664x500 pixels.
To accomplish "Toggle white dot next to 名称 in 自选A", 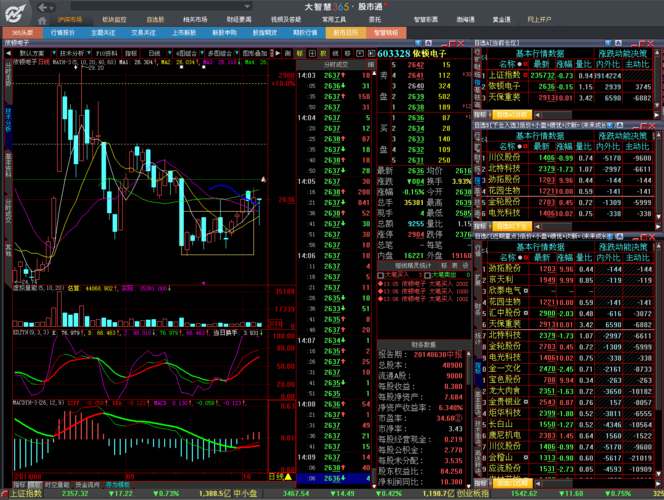I will coord(519,64).
